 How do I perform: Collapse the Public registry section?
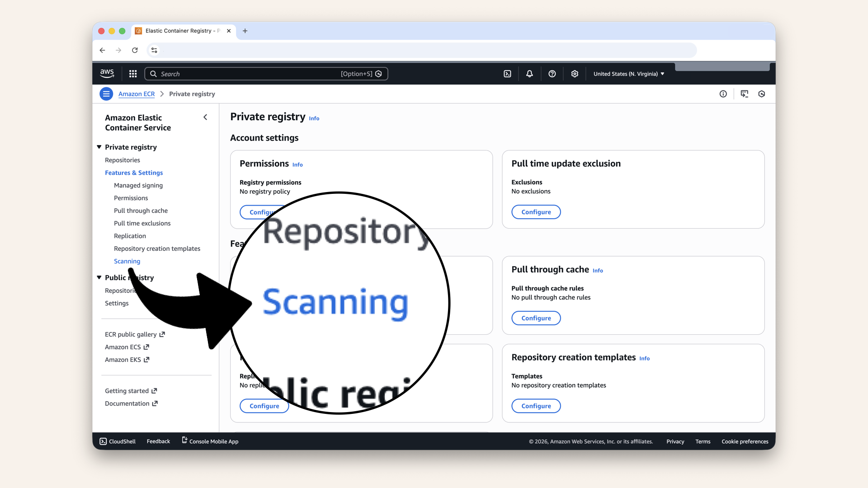click(x=99, y=277)
